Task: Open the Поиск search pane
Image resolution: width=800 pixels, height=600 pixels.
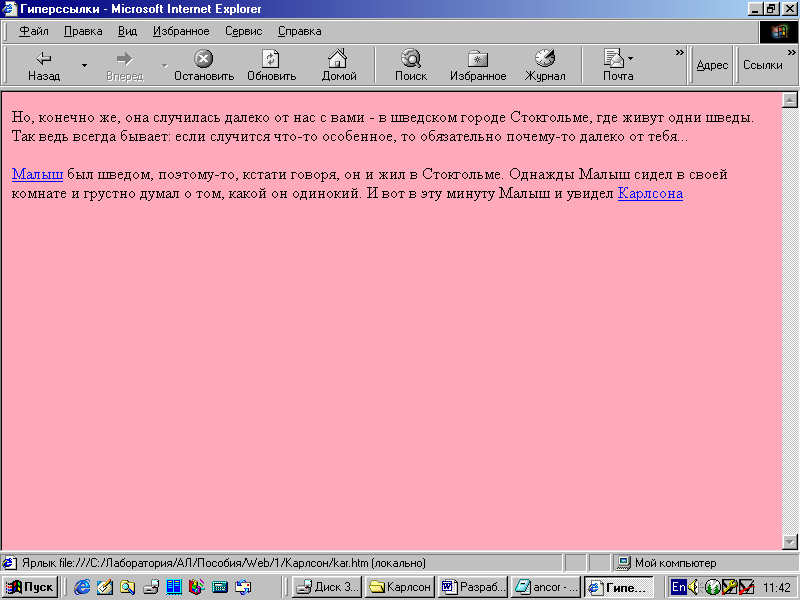Action: pos(411,65)
